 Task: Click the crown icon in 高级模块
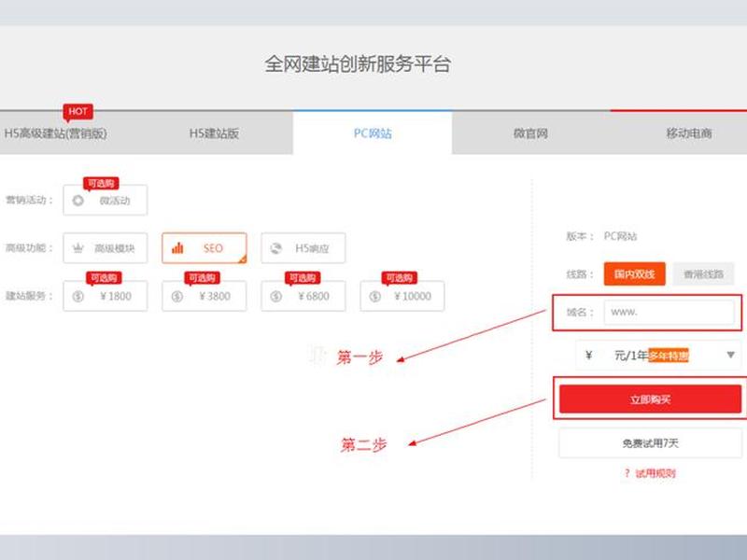pyautogui.click(x=78, y=248)
